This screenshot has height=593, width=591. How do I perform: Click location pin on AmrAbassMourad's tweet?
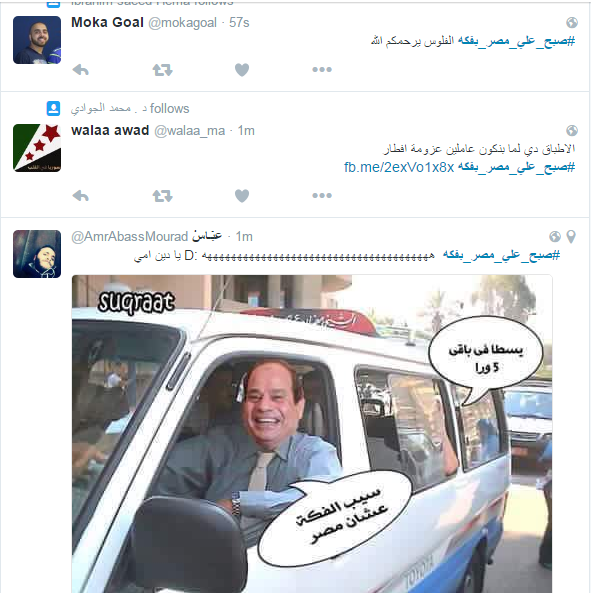pos(571,237)
